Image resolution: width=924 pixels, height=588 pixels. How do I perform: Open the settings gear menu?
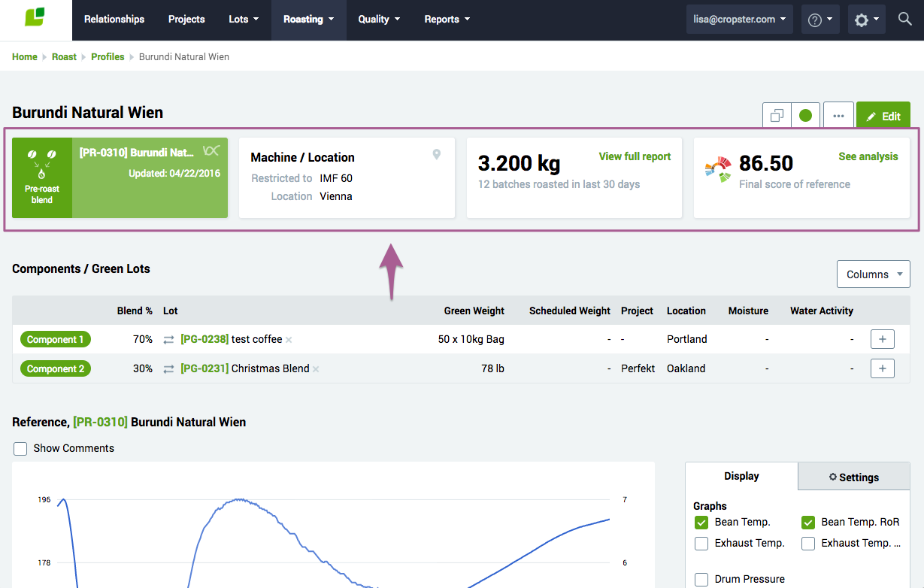coord(868,20)
